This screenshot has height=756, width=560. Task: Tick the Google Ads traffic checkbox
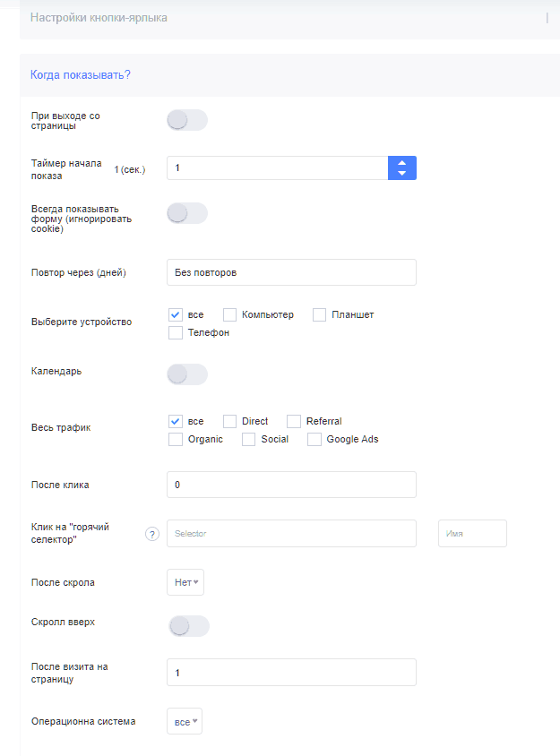pos(314,439)
